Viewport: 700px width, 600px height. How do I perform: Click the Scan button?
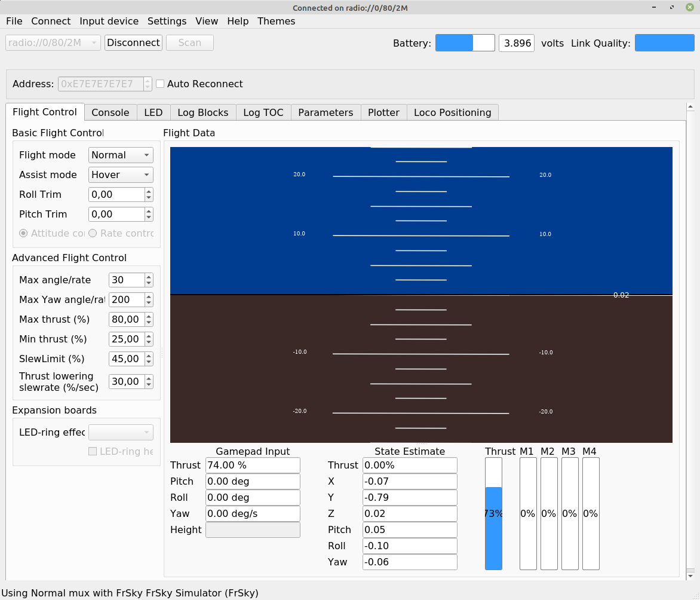click(x=189, y=43)
